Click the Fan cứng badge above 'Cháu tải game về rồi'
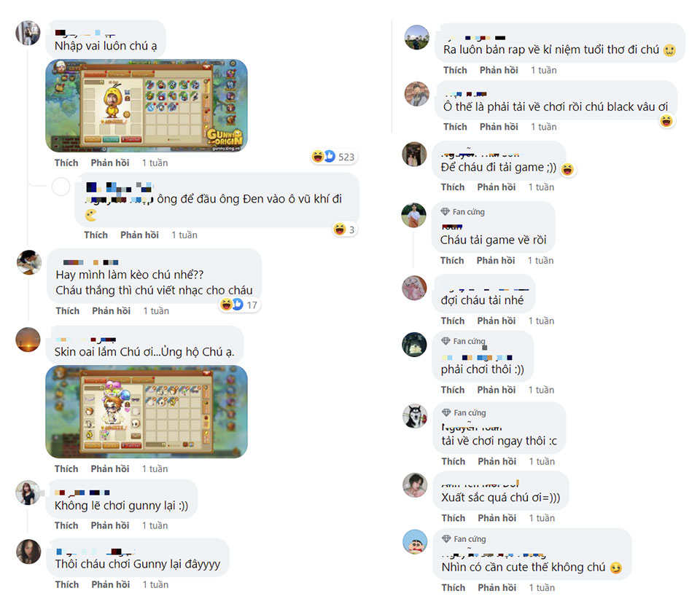This screenshot has width=700, height=604. point(462,212)
